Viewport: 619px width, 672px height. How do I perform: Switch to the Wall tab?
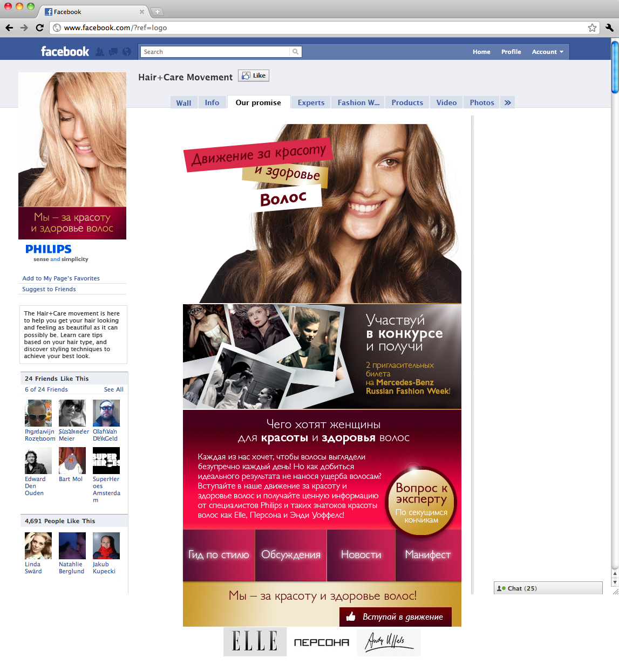tap(183, 102)
